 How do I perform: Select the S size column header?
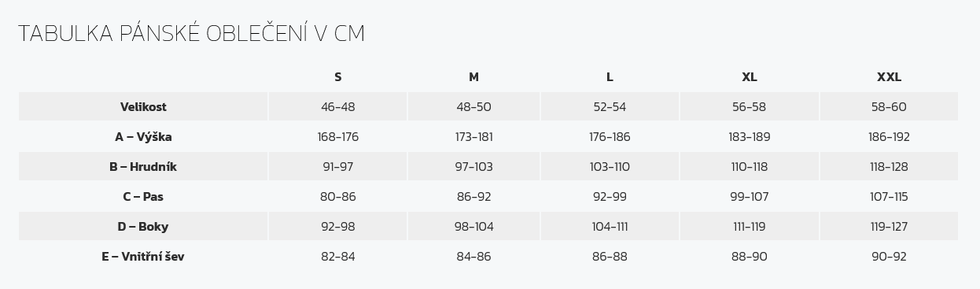point(338,77)
